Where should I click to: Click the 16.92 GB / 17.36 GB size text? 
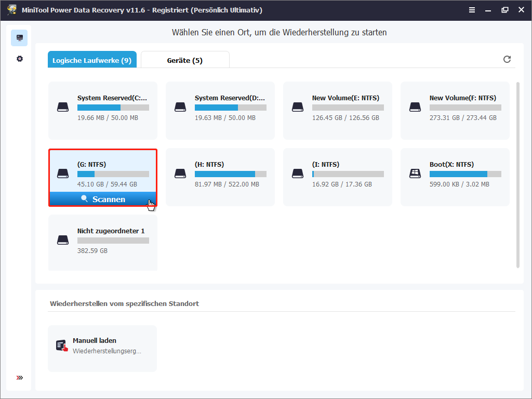342,184
